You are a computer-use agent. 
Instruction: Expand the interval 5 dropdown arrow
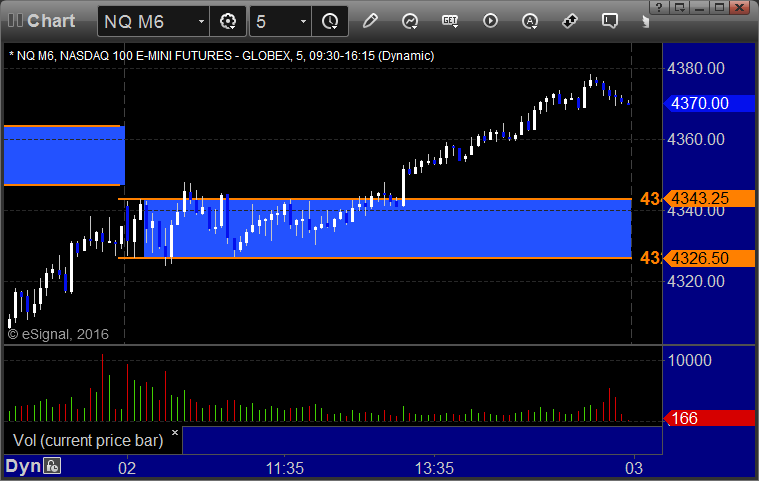304,22
